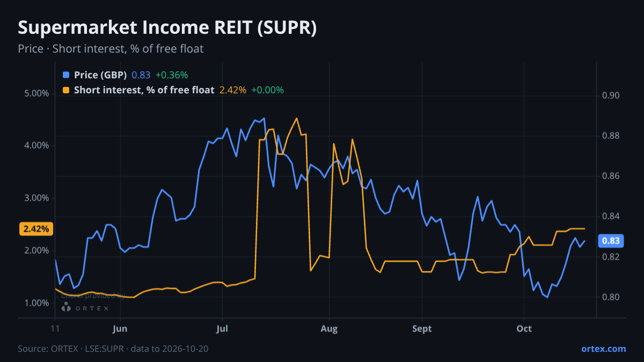The width and height of the screenshot is (644, 362).
Task: Click the Jul x-axis label
Action: (x=222, y=328)
